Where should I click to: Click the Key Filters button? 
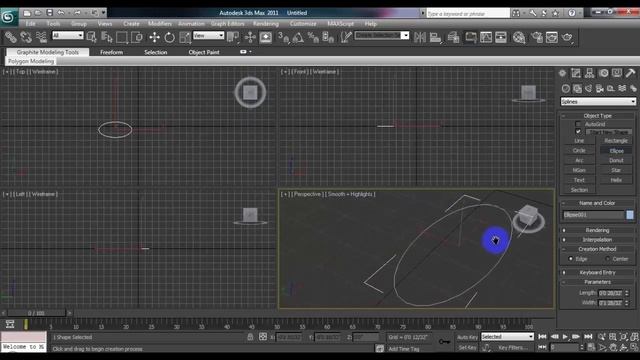513,348
